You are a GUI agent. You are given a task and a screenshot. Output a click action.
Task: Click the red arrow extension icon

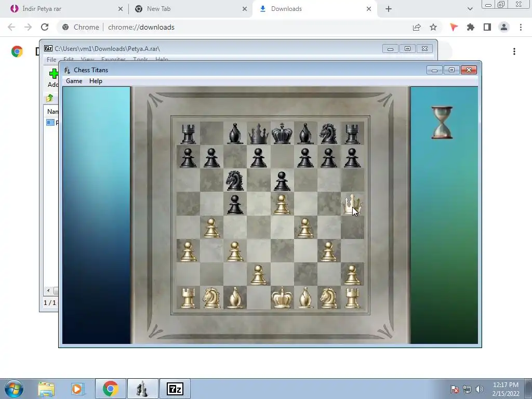(x=454, y=27)
